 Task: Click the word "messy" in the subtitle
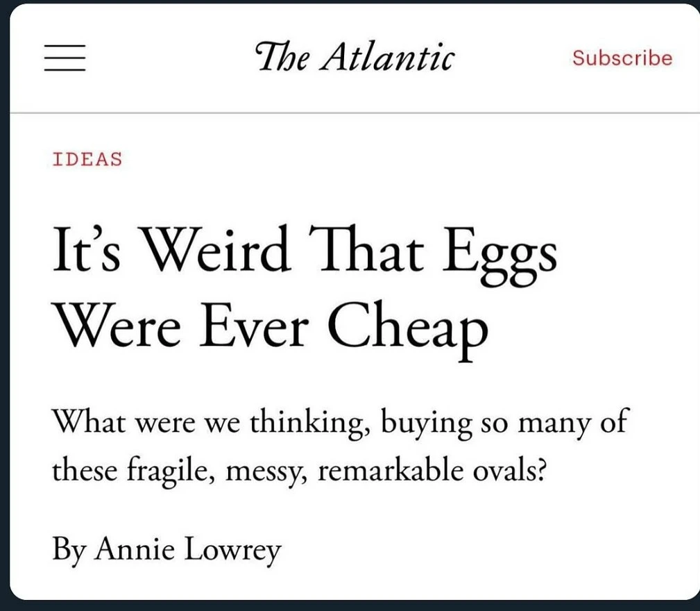point(268,474)
